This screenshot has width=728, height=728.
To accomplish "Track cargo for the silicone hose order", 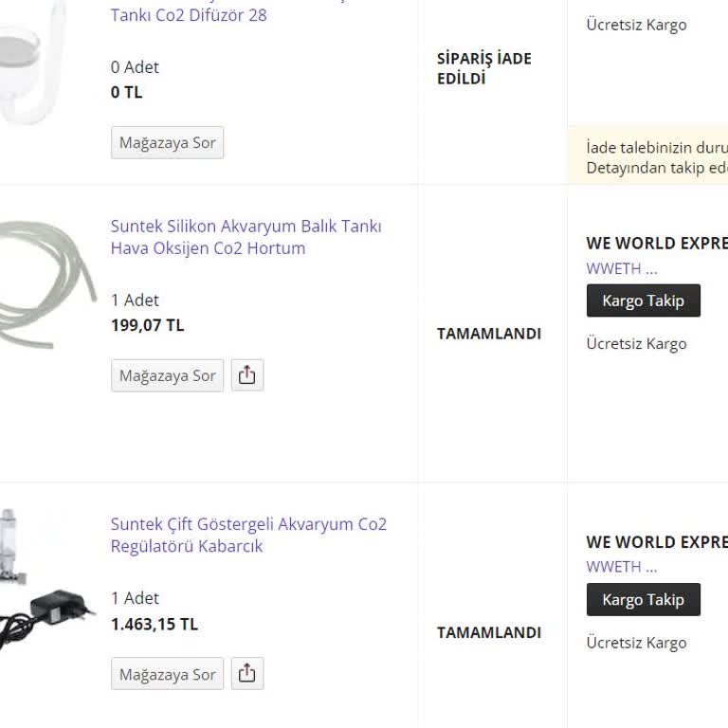I will pos(643,300).
